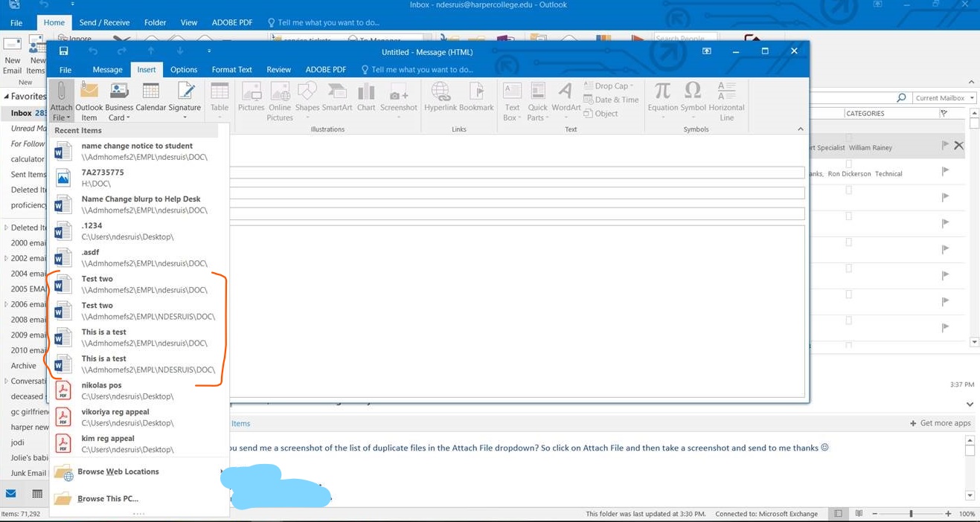
Task: Click the Mail envelope icon in navigation bar
Action: click(x=12, y=494)
